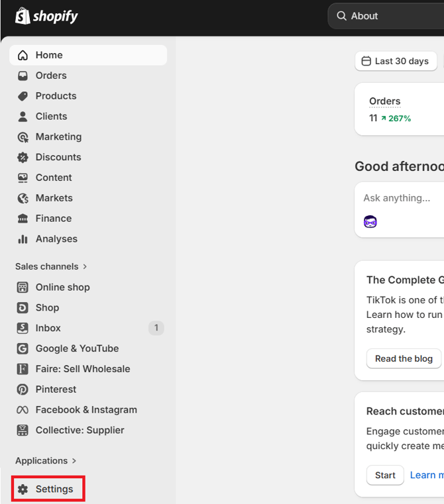This screenshot has height=504, width=444.
Task: Click the Finance bank icon
Action: coord(23,219)
